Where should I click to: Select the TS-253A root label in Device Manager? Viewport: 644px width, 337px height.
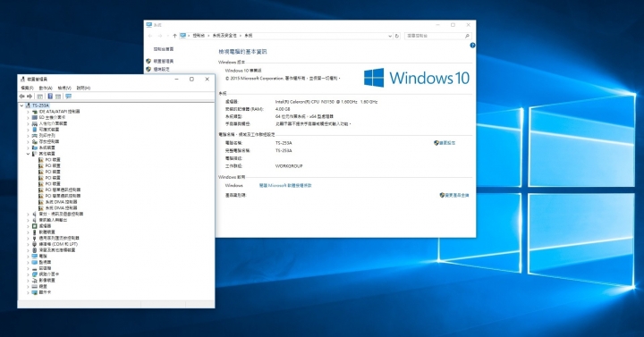click(40, 105)
